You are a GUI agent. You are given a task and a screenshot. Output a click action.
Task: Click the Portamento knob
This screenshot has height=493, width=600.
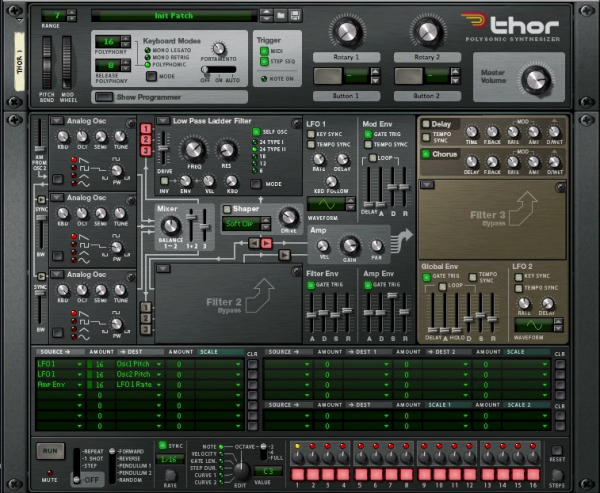(219, 49)
